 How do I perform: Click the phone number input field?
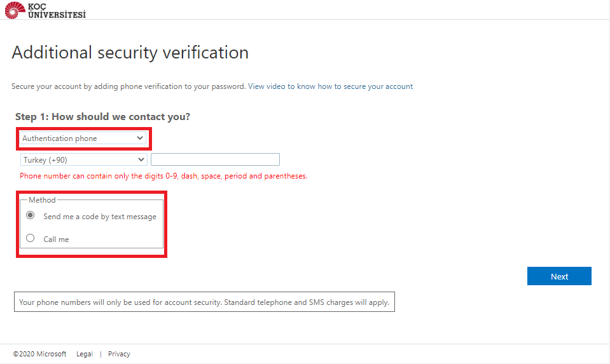(215, 160)
